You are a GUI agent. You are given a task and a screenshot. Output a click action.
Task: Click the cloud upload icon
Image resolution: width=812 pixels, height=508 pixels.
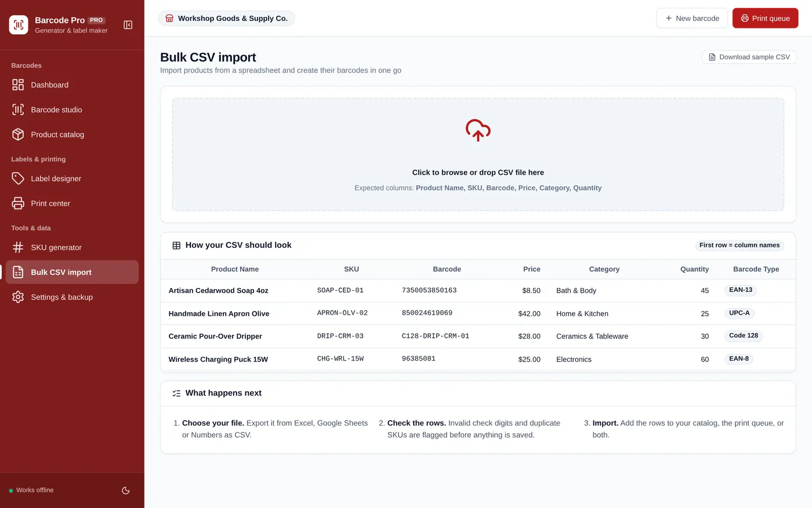pos(478,131)
